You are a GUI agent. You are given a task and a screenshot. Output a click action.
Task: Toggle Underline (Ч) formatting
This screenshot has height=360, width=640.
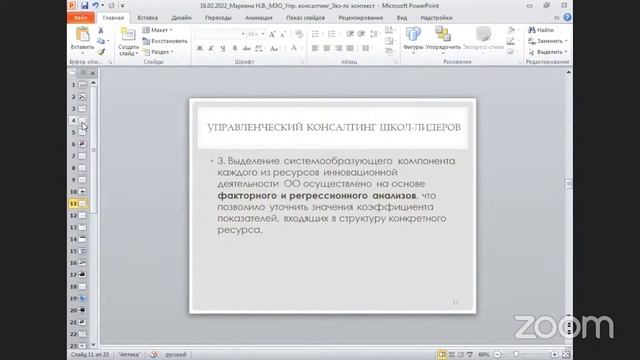tap(223, 48)
